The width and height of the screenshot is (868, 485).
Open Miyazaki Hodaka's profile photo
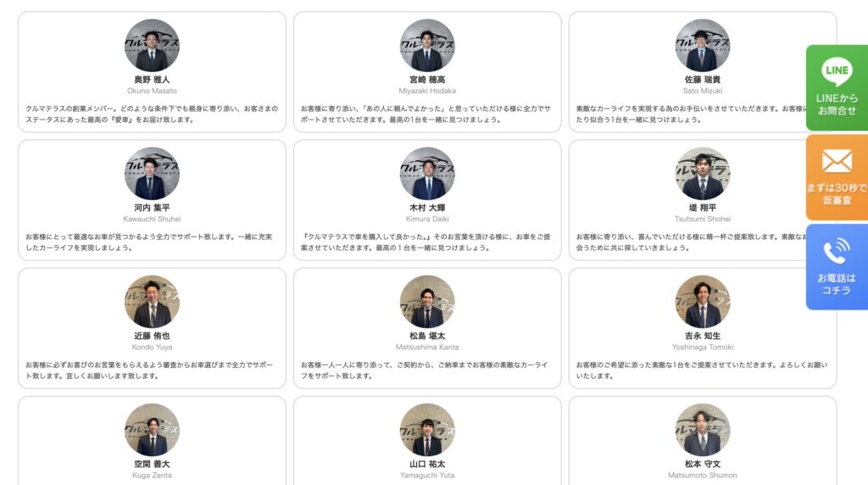click(x=427, y=46)
